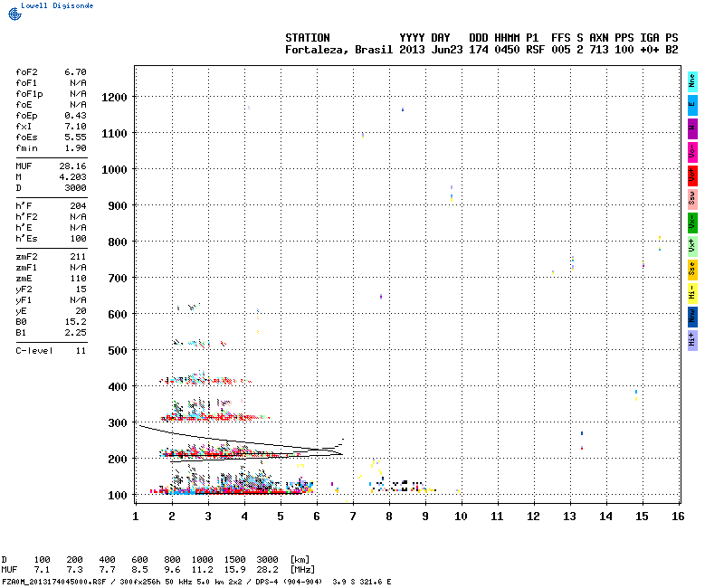Click the [km] unit label
This screenshot has width=724, height=588.
300,559
